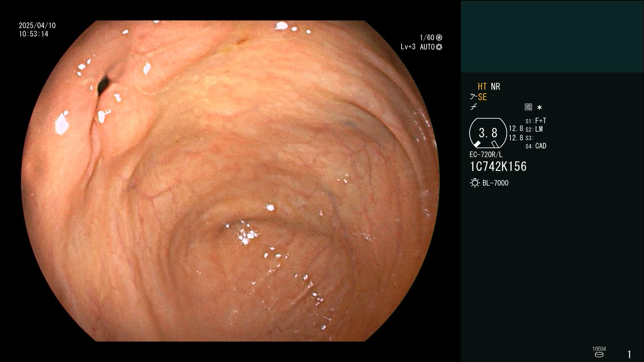Click the Lv+3 brightness level
The image size is (644, 362).
[408, 47]
